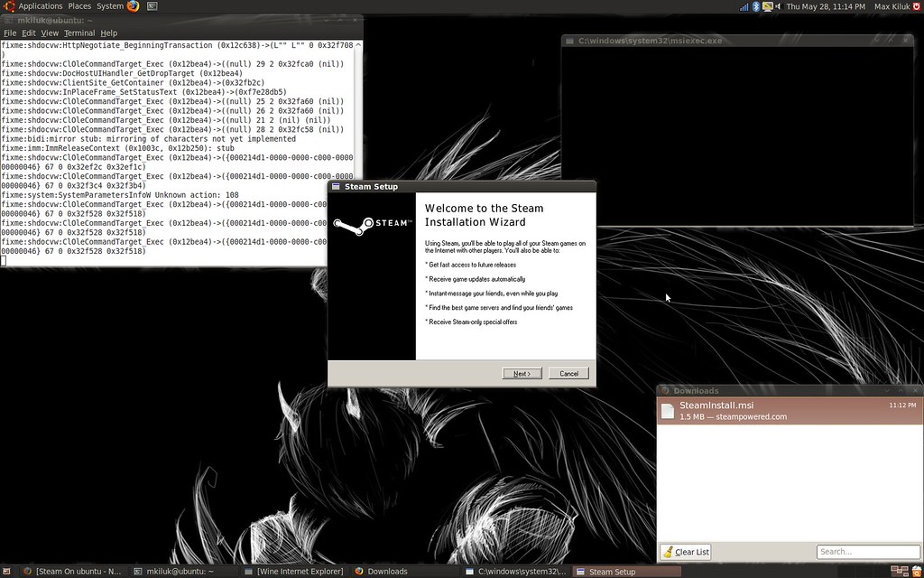Image resolution: width=924 pixels, height=578 pixels.
Task: Open the Terminal menu in terminal window
Action: coord(79,33)
